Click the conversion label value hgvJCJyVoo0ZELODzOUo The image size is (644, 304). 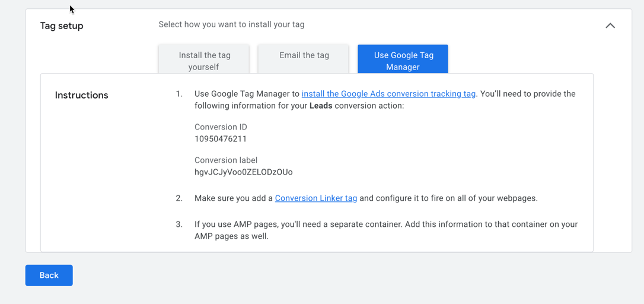pos(243,172)
